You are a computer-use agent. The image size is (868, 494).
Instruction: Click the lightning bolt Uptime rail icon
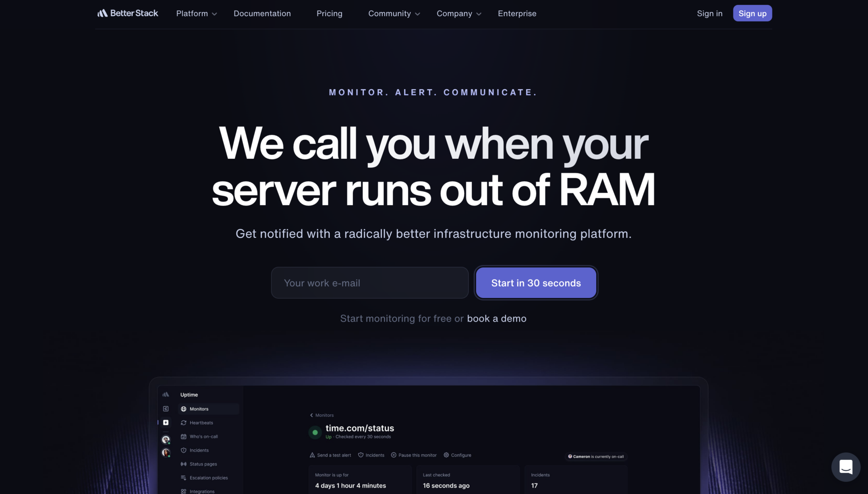coord(166,422)
